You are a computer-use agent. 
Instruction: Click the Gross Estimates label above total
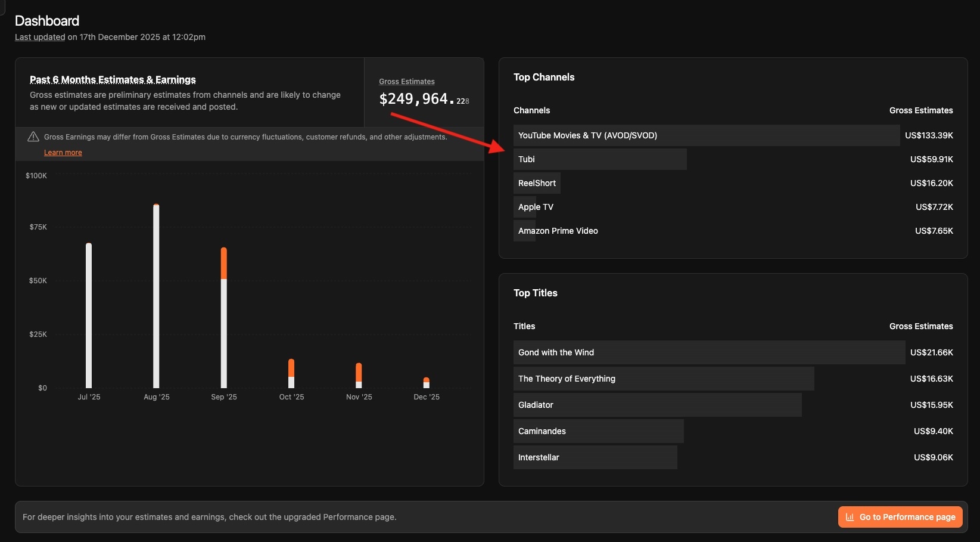pos(407,82)
